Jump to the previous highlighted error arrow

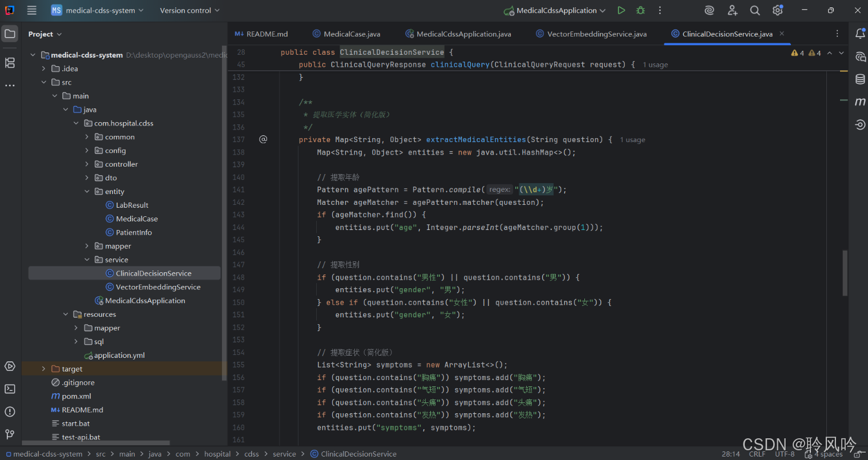830,53
